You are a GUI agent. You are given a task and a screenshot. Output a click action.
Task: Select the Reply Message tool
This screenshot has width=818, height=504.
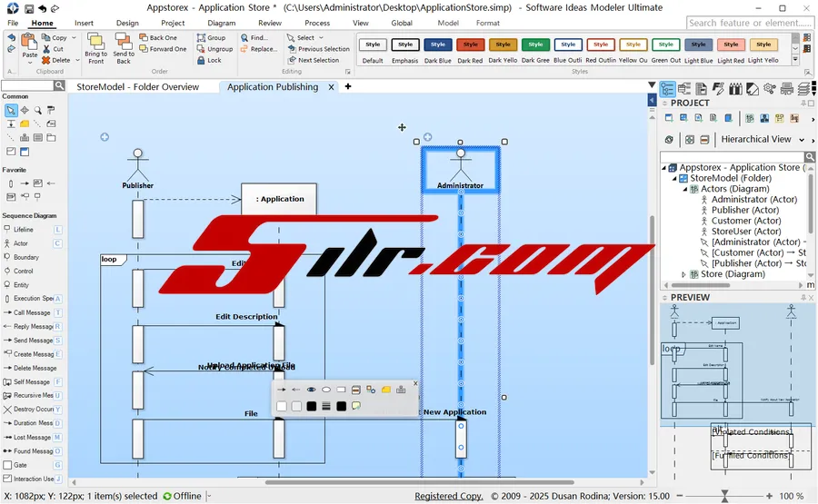tap(33, 326)
